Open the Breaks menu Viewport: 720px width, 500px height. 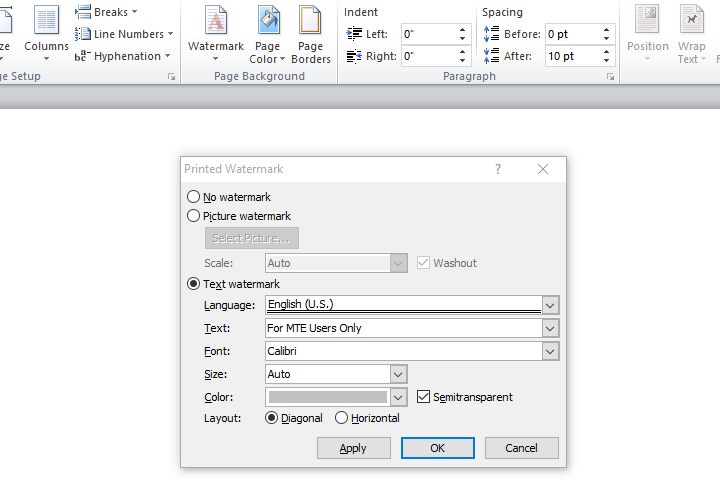tap(107, 12)
